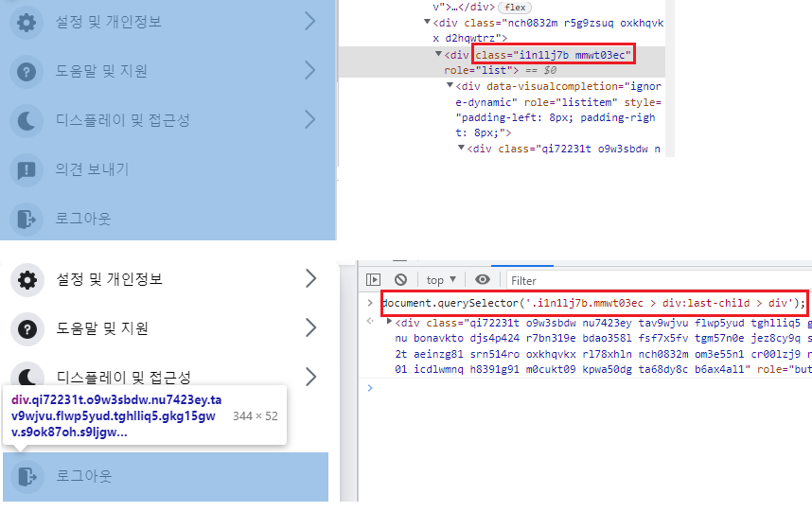Image resolution: width=812 pixels, height=512 pixels.
Task: Open 디스플레이 및 접근성 in the blue-highlighted menu
Action: coord(123,120)
